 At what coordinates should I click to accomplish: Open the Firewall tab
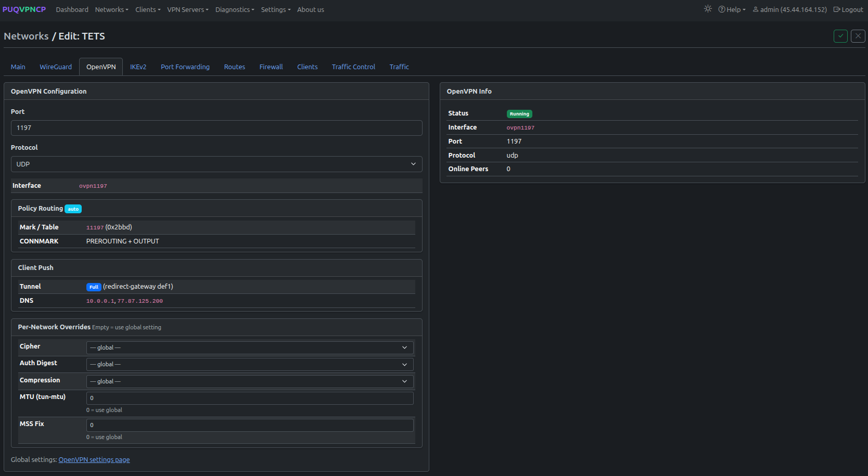pyautogui.click(x=271, y=67)
